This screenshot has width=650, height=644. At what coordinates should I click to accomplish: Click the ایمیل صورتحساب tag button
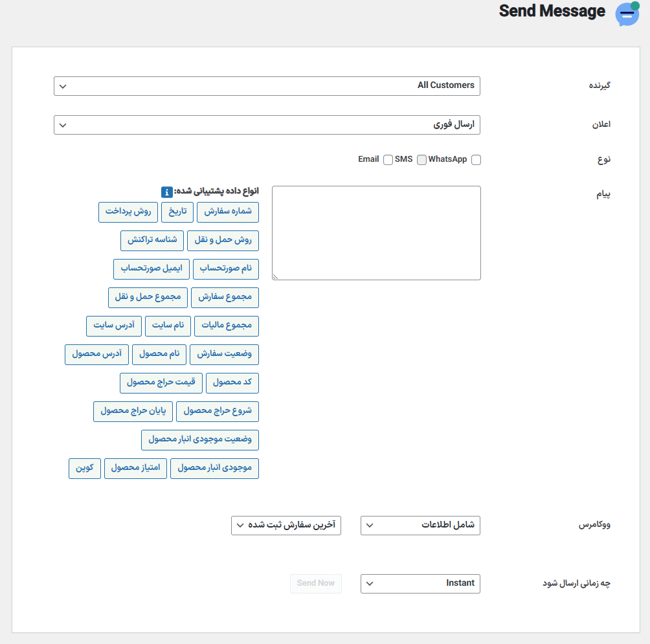click(151, 269)
